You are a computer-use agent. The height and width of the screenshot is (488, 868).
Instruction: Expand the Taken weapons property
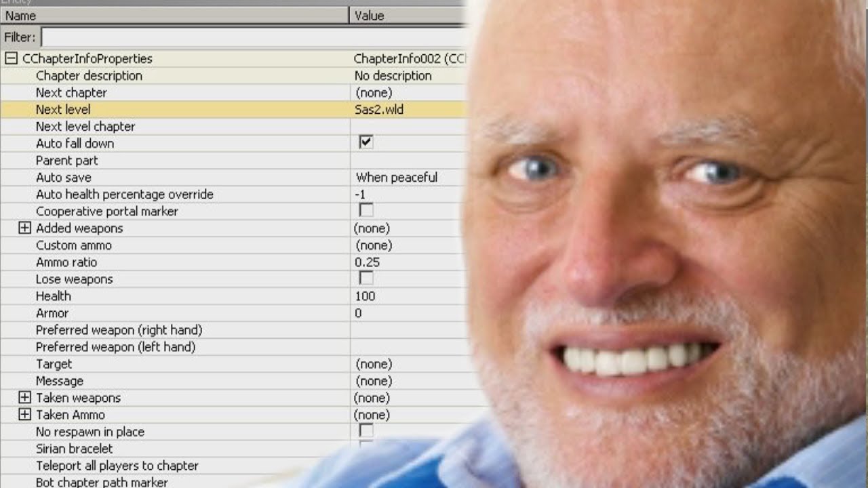pyautogui.click(x=25, y=398)
